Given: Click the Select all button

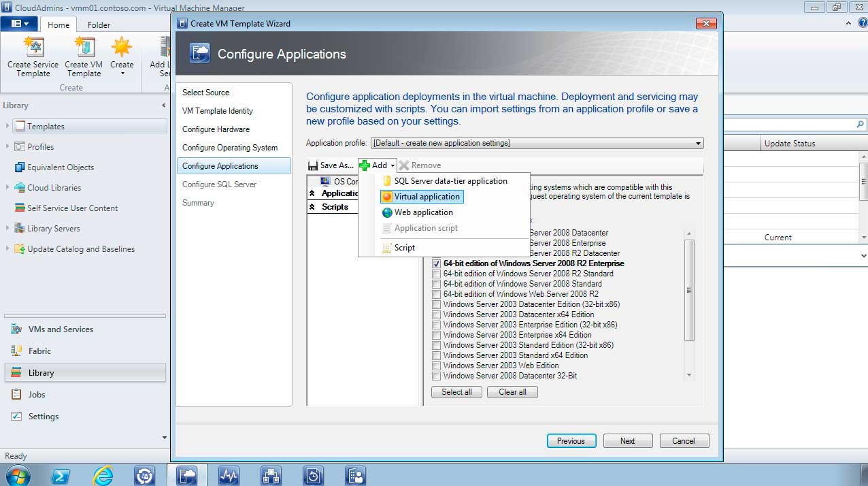Looking at the screenshot, I should tap(456, 392).
